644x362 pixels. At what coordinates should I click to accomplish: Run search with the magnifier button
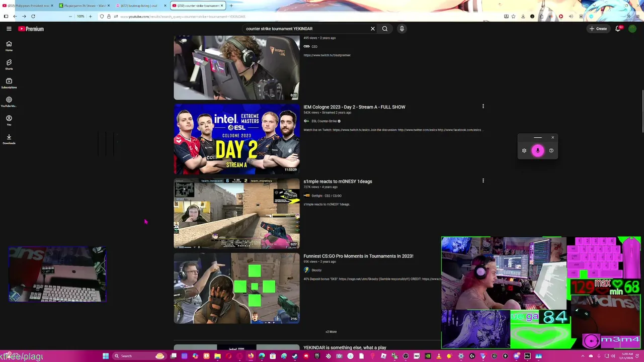click(385, 29)
